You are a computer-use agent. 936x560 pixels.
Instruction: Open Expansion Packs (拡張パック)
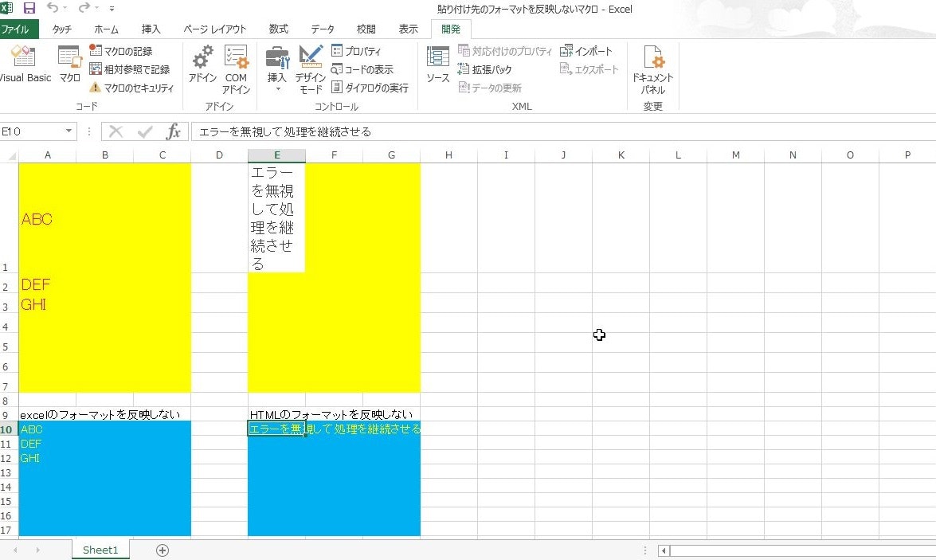click(x=484, y=69)
